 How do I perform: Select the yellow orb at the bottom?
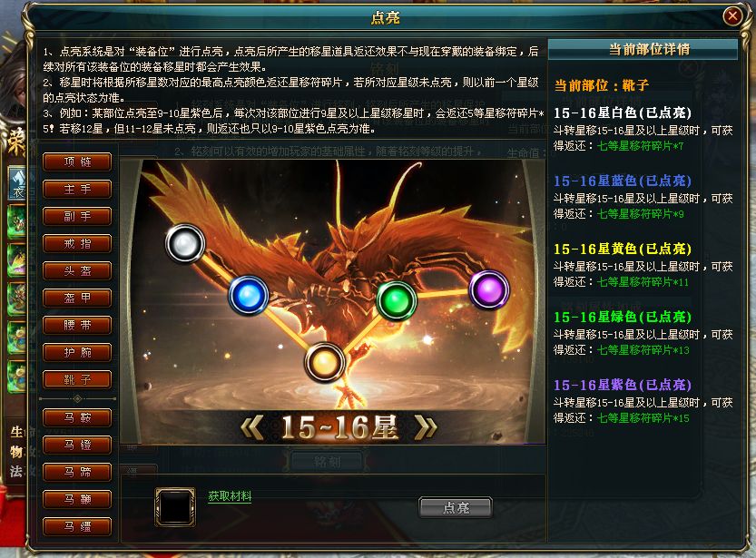[325, 362]
